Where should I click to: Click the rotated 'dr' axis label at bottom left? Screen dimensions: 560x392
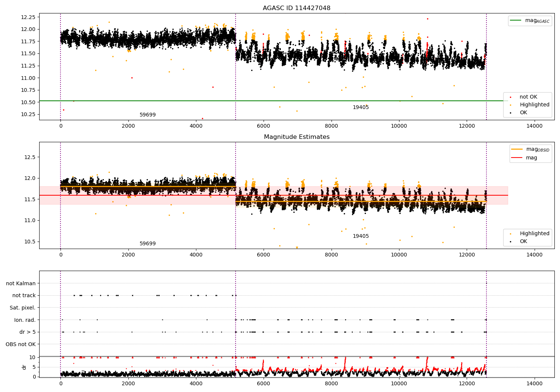point(24,367)
